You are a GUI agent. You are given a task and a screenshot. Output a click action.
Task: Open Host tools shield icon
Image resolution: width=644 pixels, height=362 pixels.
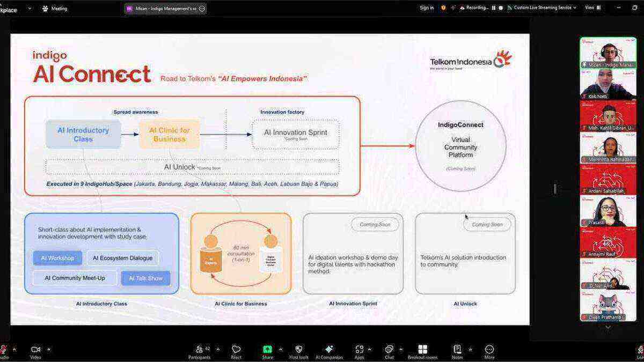299,351
